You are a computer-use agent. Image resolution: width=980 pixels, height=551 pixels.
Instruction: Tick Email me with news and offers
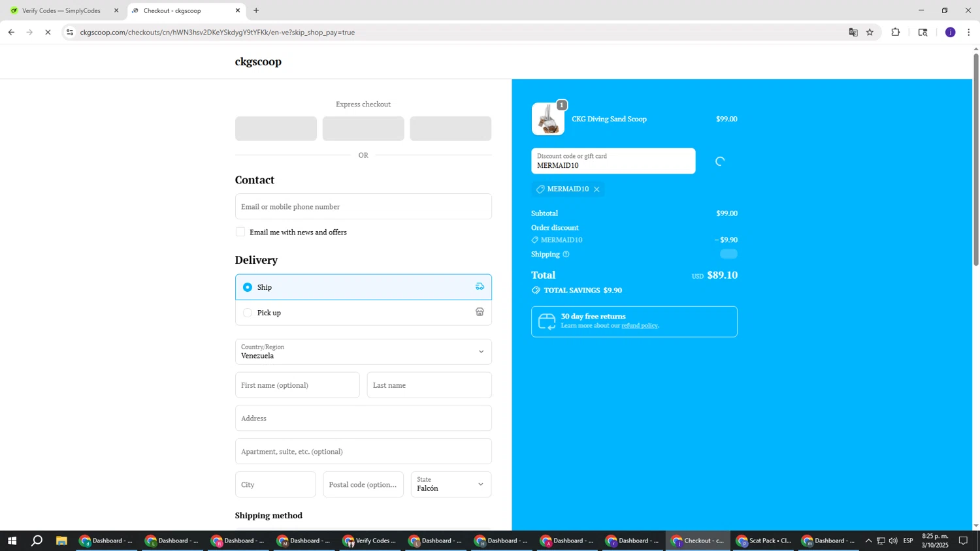pyautogui.click(x=240, y=232)
